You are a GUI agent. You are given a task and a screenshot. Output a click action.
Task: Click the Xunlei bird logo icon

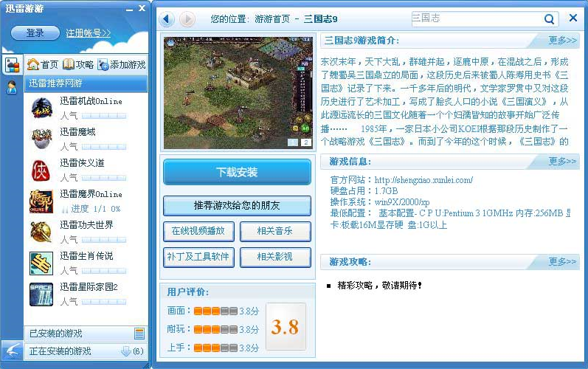coord(12,351)
